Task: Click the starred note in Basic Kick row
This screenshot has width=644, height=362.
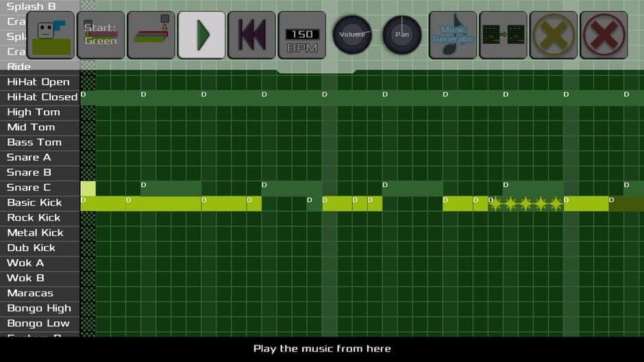Action: [525, 203]
